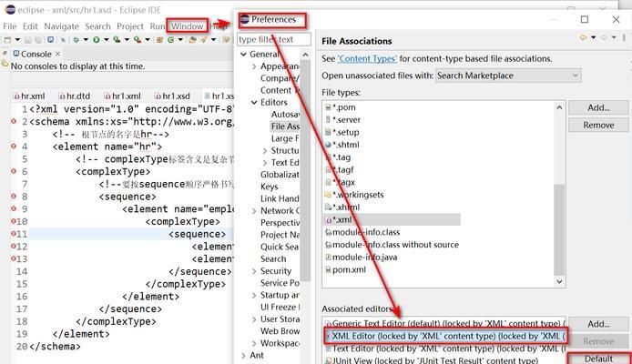The height and width of the screenshot is (364, 632).
Task: Open the Debug dropdown arrow
Action: click(86, 40)
